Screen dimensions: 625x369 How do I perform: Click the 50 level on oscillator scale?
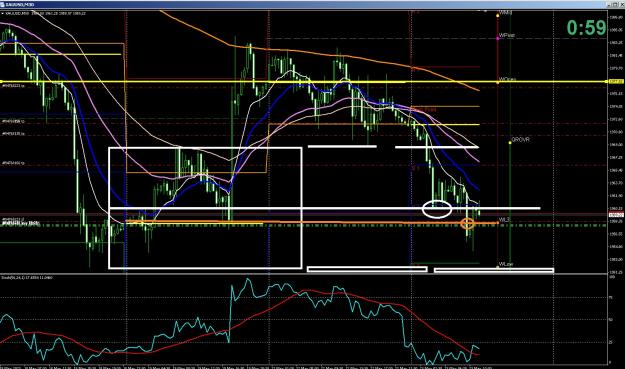click(611, 320)
